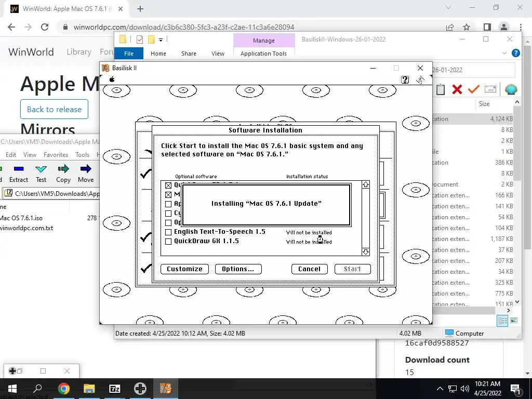Viewport: 532px width, 399px height.
Task: Click the Explorer help question mark icon
Action: pos(516,53)
